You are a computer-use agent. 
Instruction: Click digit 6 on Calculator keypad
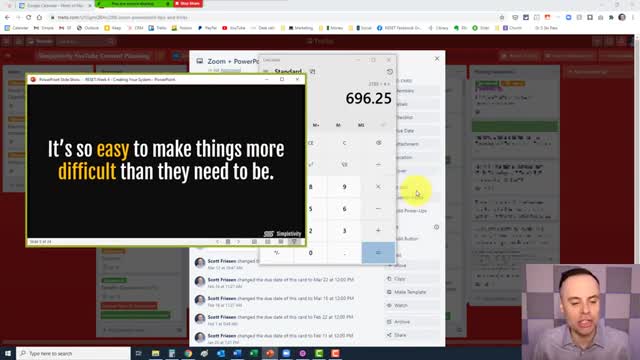pos(344,209)
